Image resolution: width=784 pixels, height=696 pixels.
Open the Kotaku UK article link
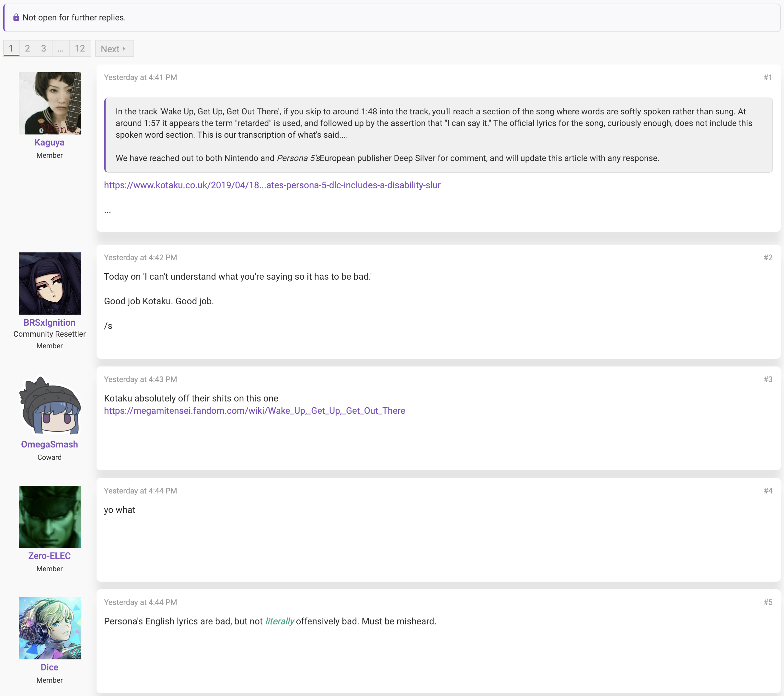(x=272, y=185)
